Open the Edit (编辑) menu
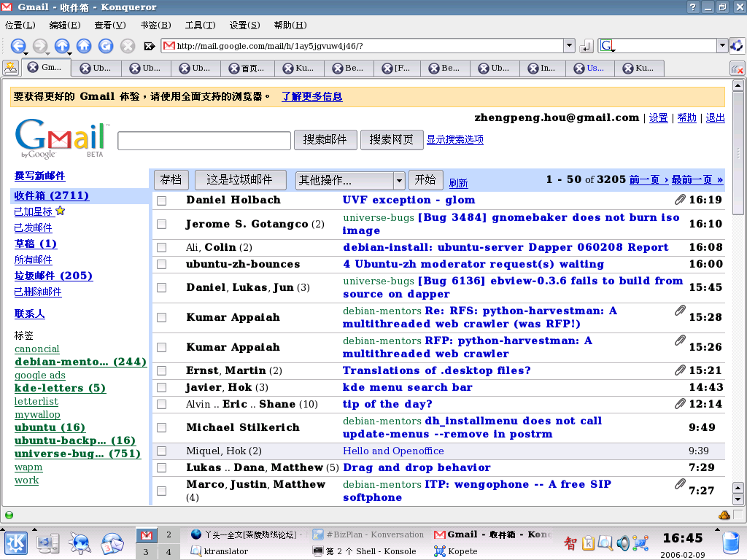The image size is (747, 560). 65,26
